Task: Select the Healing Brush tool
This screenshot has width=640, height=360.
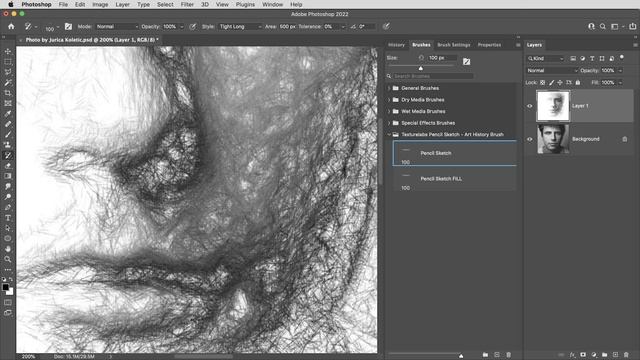Action: 8,124
